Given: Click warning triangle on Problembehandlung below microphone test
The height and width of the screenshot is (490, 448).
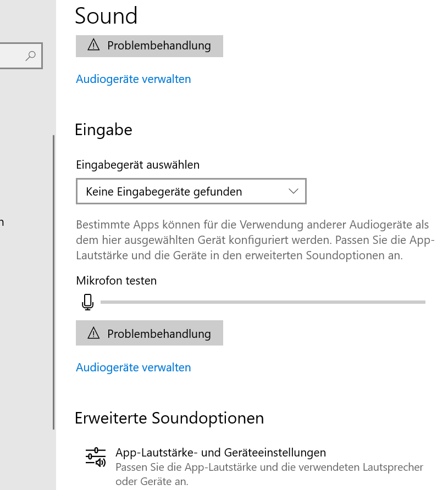Looking at the screenshot, I should pos(93,333).
